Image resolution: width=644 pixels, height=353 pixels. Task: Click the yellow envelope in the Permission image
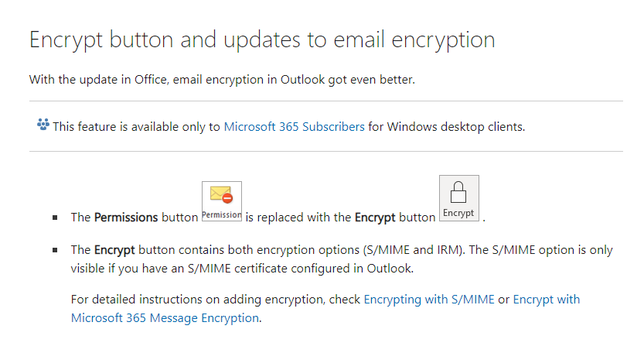220,193
